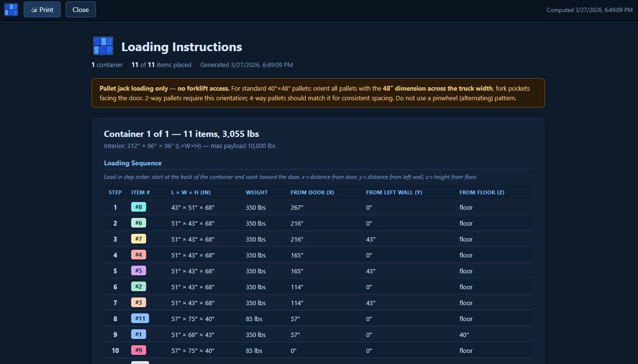Click the Loading Instructions logo icon

103,45
